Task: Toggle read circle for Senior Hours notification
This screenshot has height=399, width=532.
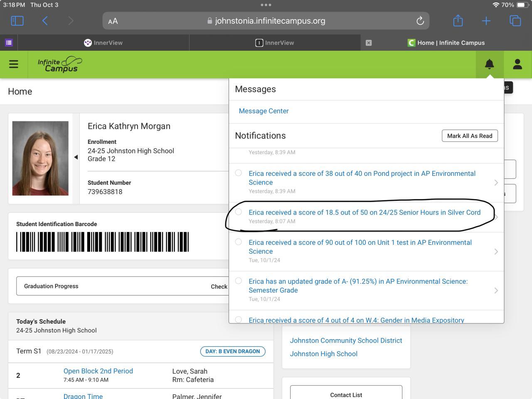Action: tap(239, 212)
